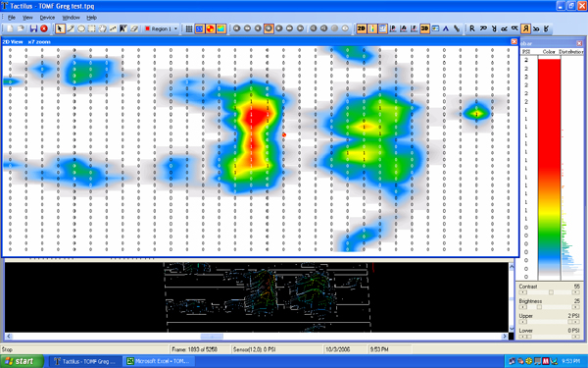588x368 pixels.
Task: Open the Help menu
Action: [x=91, y=18]
